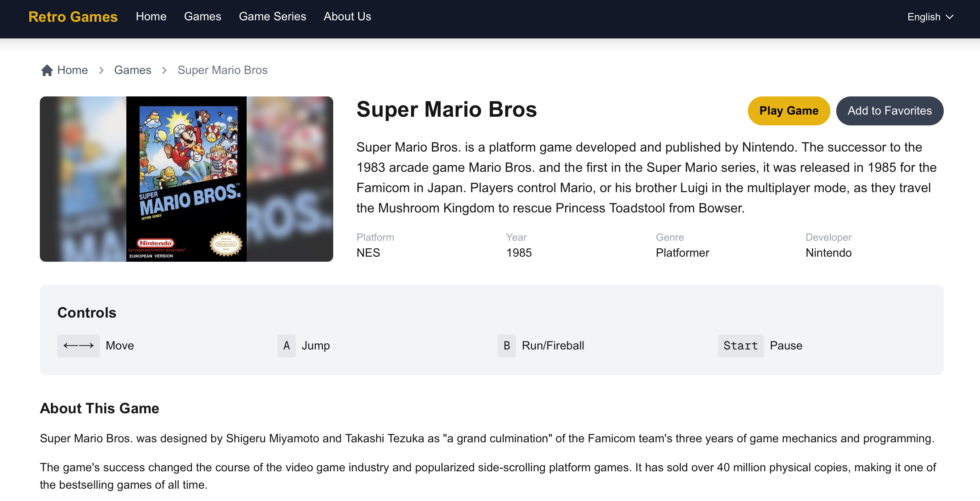Screen dimensions: 980x501
Task: Select the Games navigation link
Action: (x=202, y=17)
